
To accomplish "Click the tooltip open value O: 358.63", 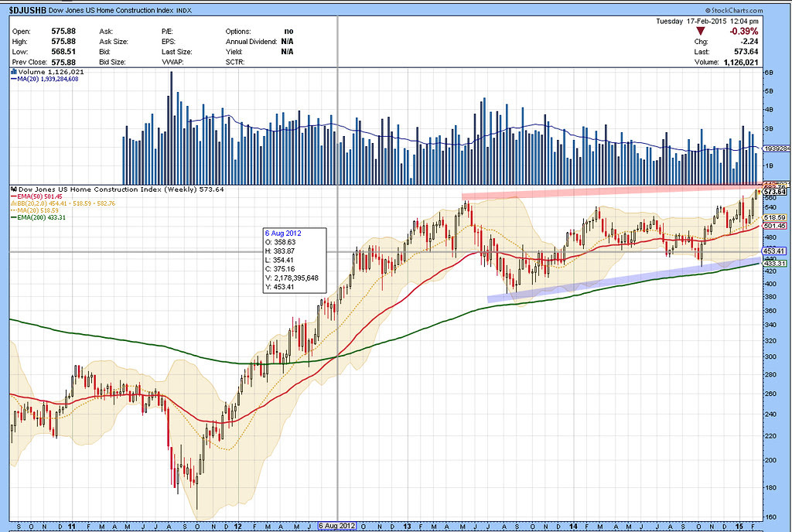I will (280, 242).
